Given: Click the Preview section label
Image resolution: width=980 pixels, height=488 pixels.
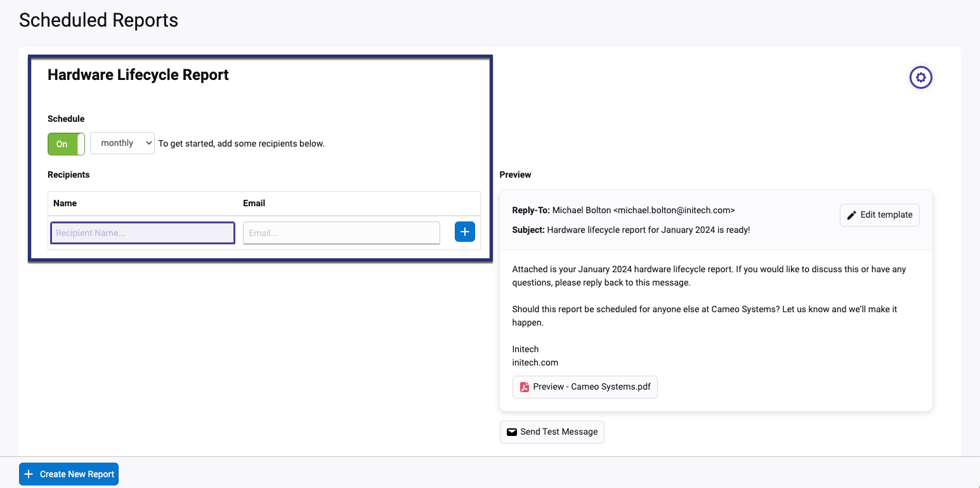Looking at the screenshot, I should pyautogui.click(x=515, y=175).
